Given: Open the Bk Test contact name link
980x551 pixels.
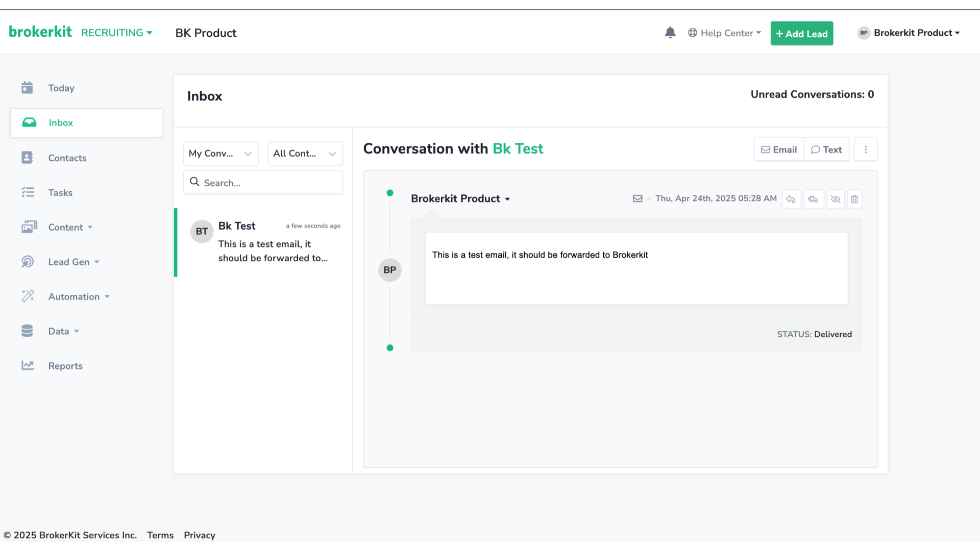Looking at the screenshot, I should click(518, 148).
